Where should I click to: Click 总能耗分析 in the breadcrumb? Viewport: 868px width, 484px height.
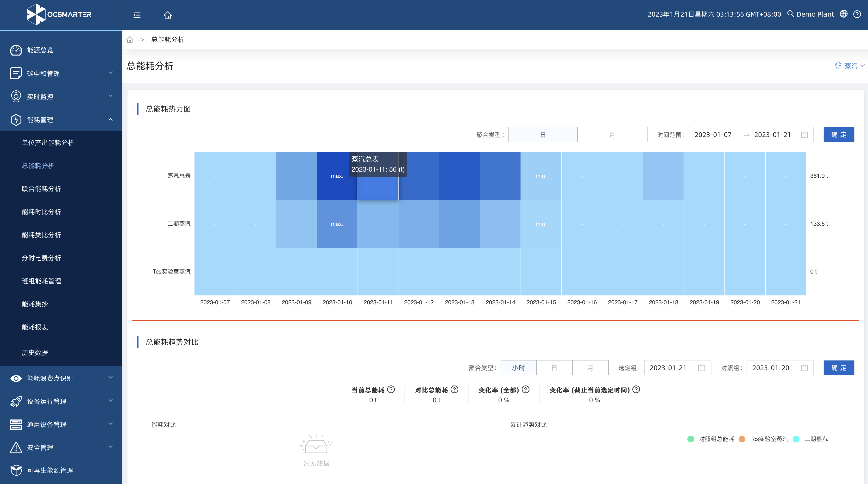click(168, 40)
